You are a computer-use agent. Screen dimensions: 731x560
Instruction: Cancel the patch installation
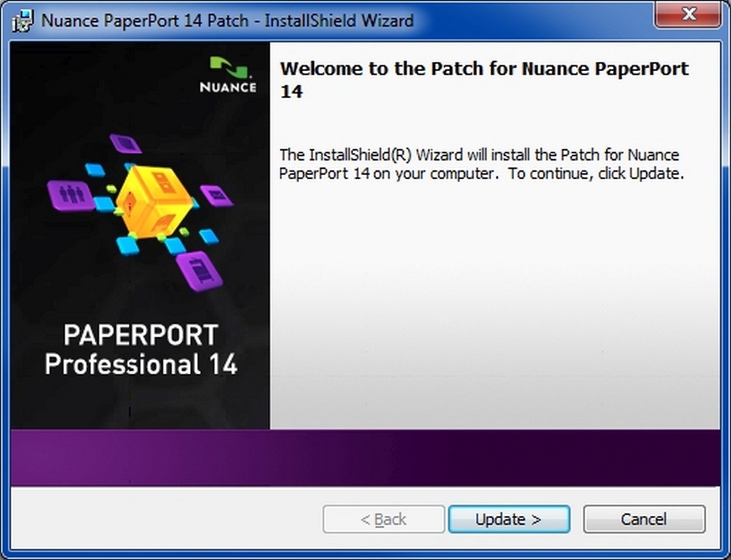(x=644, y=519)
